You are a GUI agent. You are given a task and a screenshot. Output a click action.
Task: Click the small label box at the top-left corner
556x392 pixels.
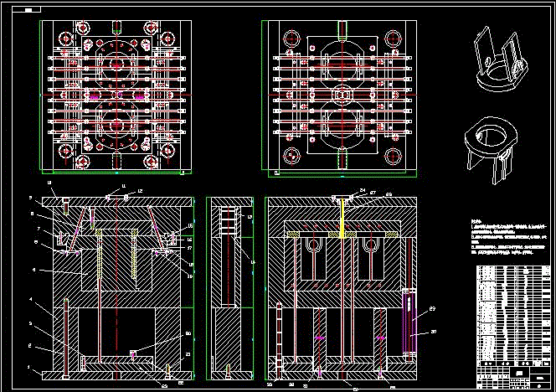27,9
